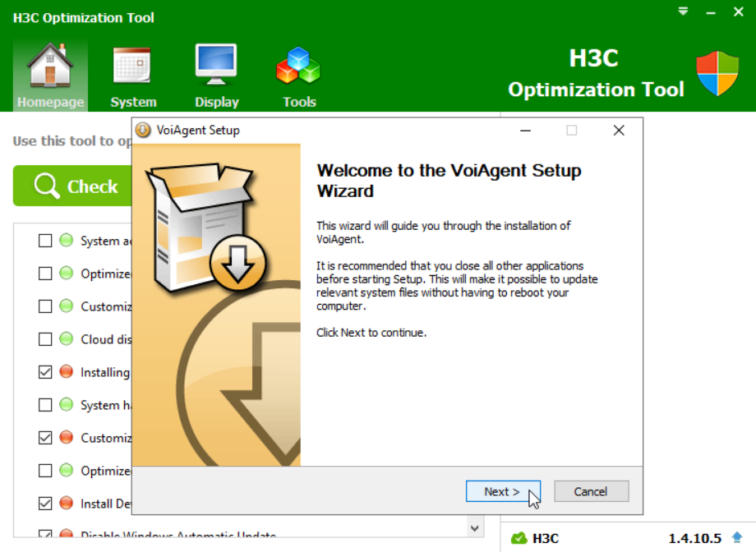
Task: Go to the Tools tab
Action: pyautogui.click(x=299, y=76)
